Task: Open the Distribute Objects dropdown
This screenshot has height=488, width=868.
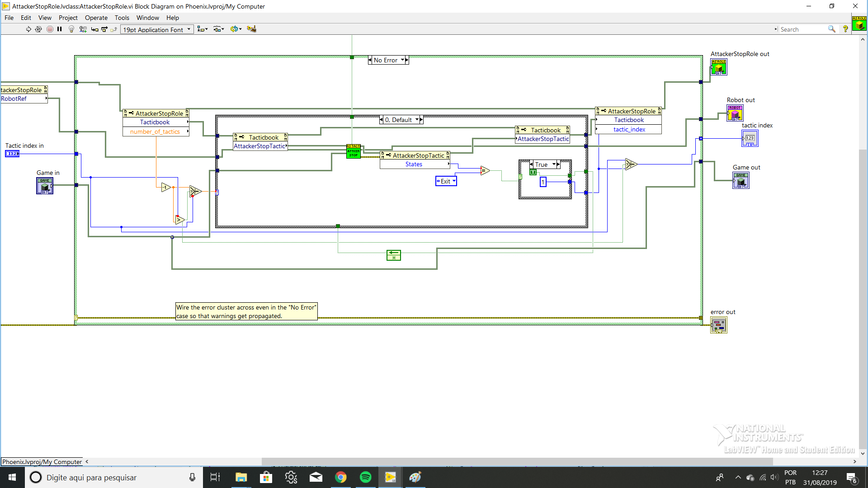Action: [219, 29]
